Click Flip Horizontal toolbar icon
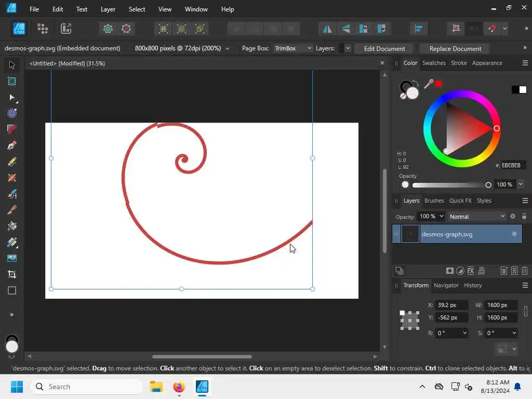The height and width of the screenshot is (399, 532). tap(327, 29)
